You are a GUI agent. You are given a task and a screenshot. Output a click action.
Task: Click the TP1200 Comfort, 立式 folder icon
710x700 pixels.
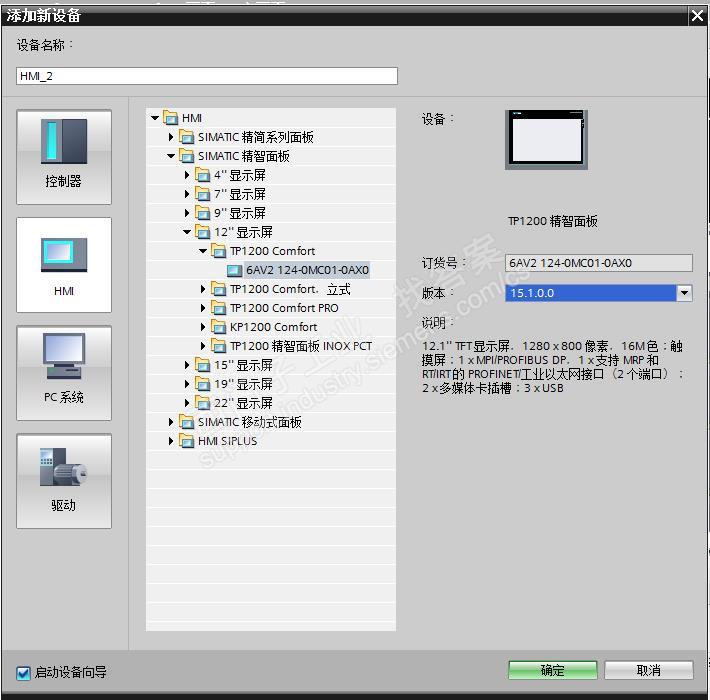[x=219, y=289]
